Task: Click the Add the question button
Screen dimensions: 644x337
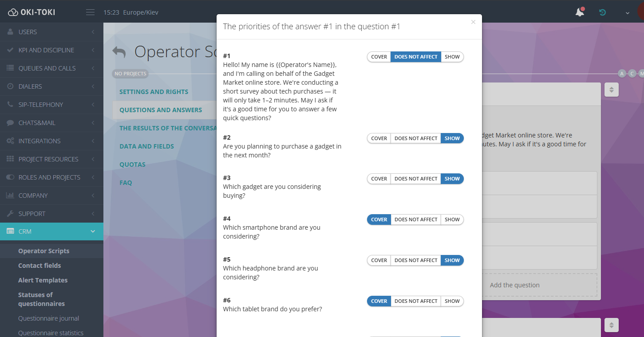Action: click(x=514, y=285)
